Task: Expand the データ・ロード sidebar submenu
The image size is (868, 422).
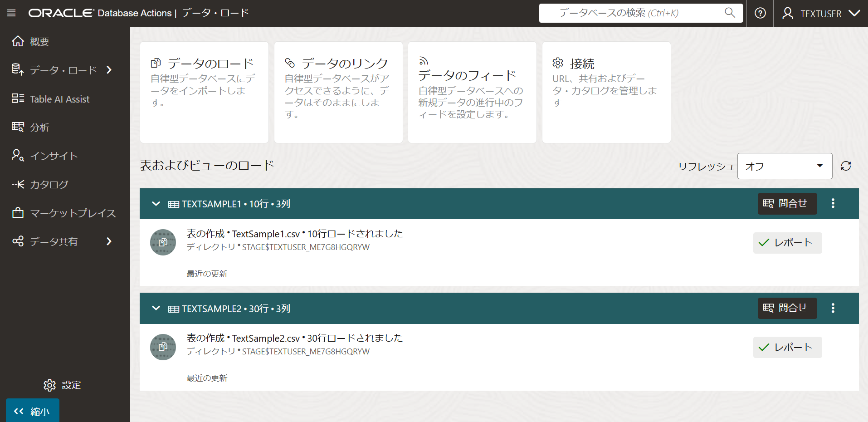Action: (x=109, y=70)
